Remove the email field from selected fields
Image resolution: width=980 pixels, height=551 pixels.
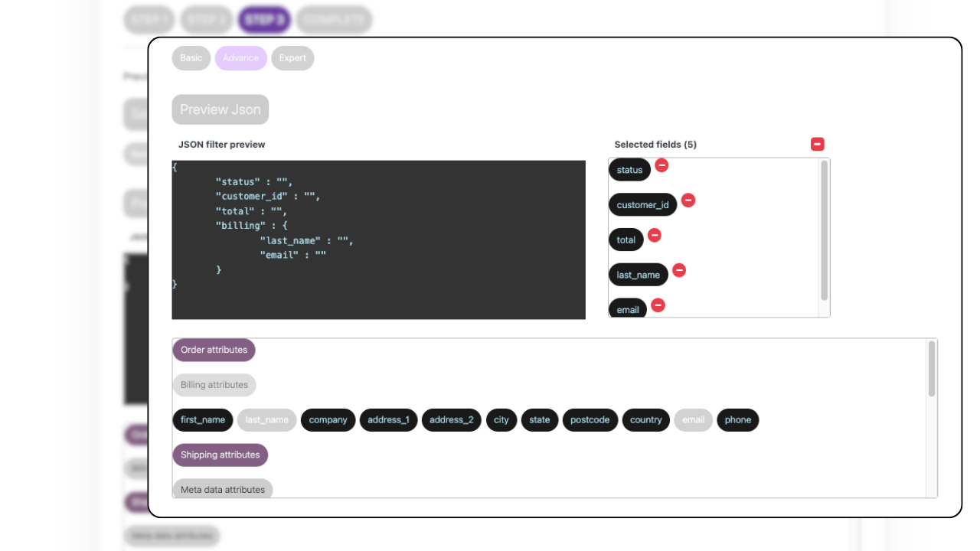click(658, 305)
